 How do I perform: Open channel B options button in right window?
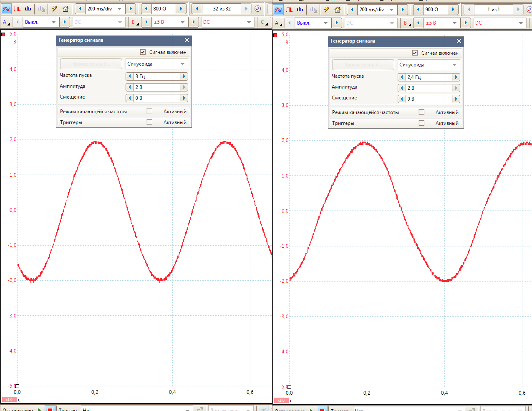coord(406,23)
